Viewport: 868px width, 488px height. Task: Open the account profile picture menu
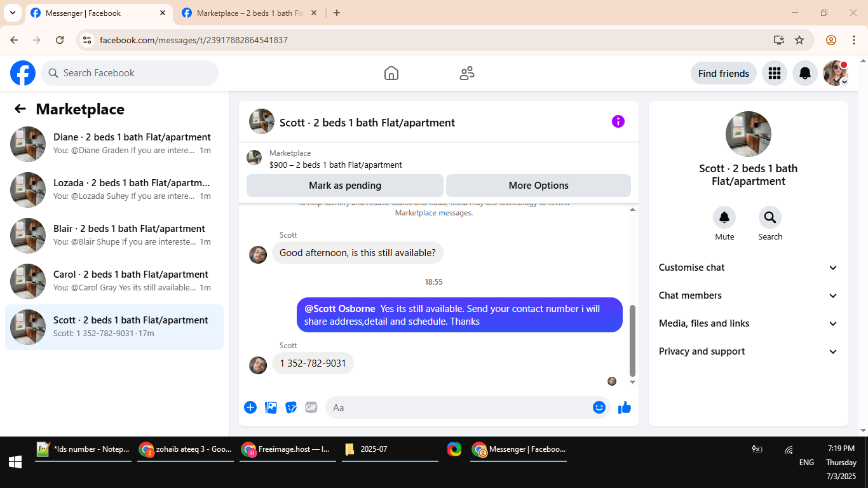[836, 73]
